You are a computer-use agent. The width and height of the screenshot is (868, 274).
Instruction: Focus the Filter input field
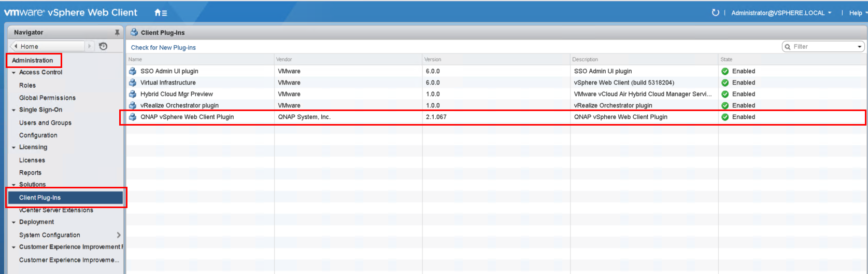(x=824, y=47)
